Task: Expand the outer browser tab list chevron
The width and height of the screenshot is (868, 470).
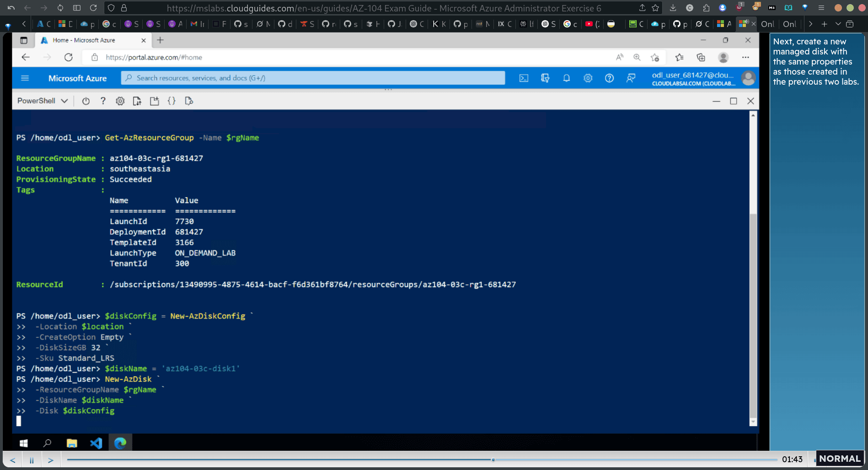Action: (838, 24)
